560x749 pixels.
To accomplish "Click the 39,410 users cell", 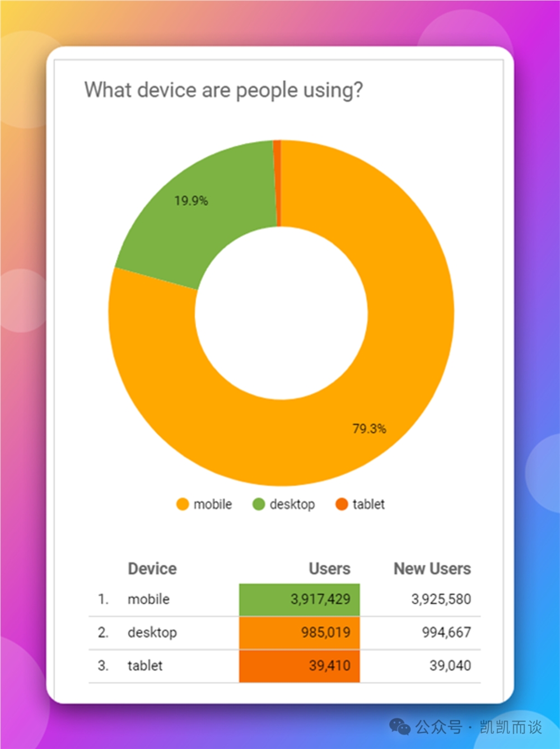I will pyautogui.click(x=300, y=666).
